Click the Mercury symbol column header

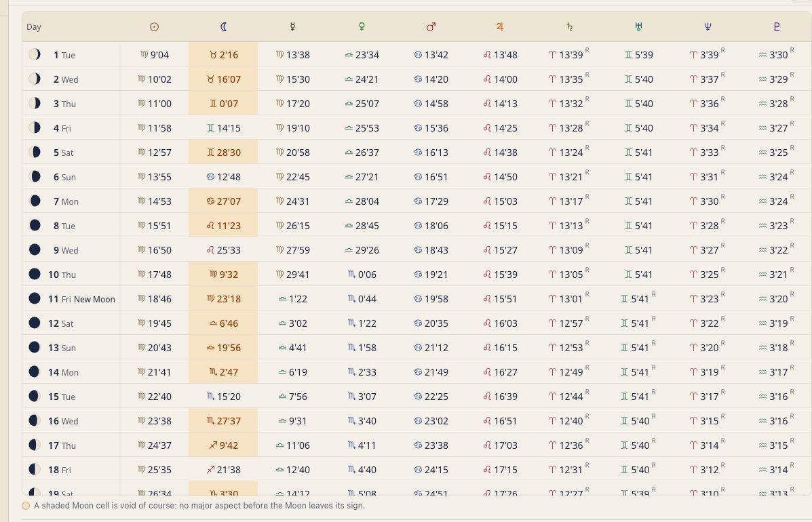[292, 27]
